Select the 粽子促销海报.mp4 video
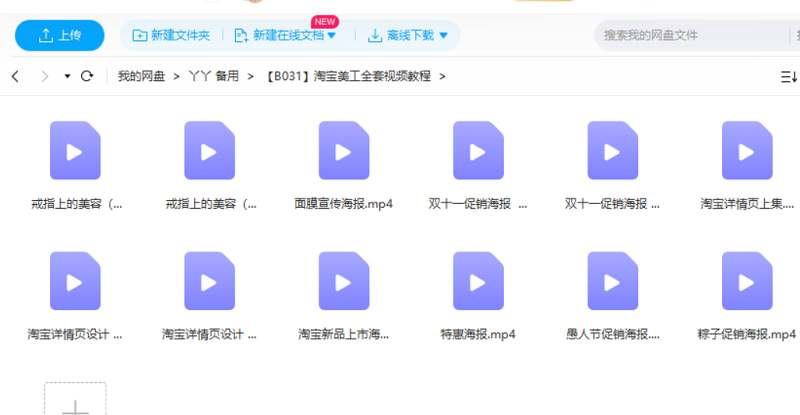The width and height of the screenshot is (800, 415). pyautogui.click(x=747, y=281)
